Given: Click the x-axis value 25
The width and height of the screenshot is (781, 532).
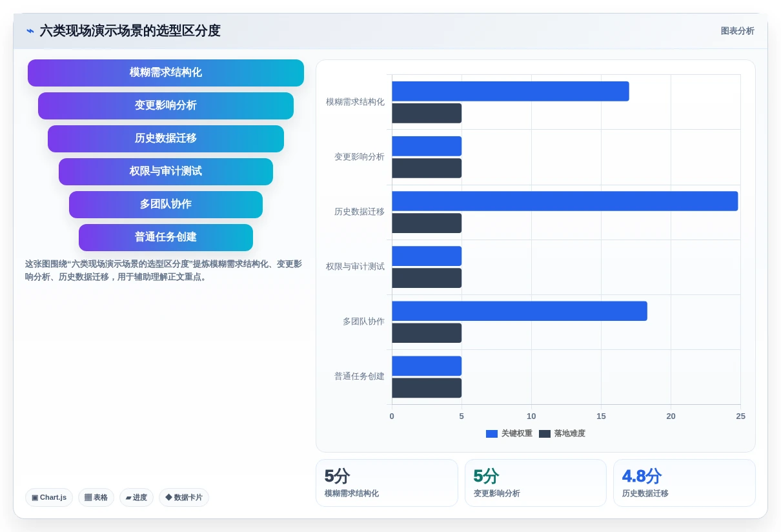Looking at the screenshot, I should 740,416.
